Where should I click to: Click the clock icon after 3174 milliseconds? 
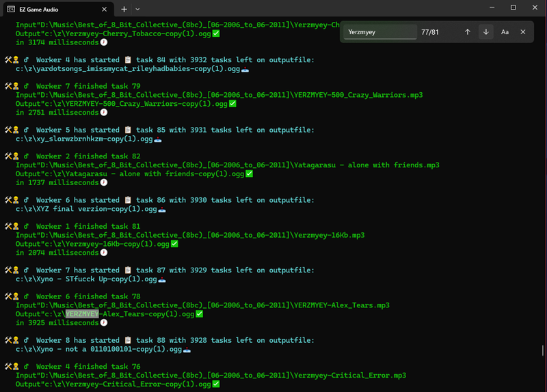pyautogui.click(x=104, y=42)
